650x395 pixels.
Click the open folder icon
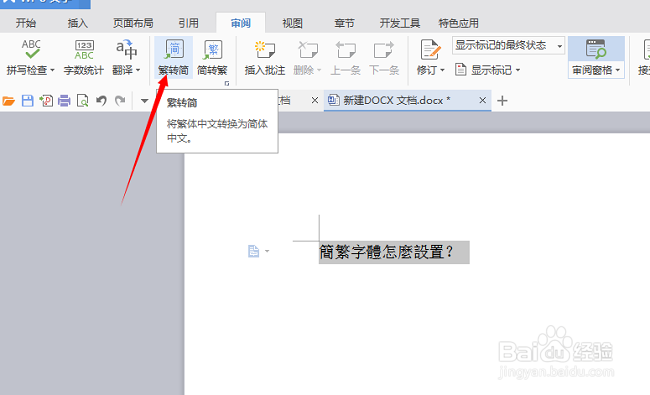(x=8, y=101)
